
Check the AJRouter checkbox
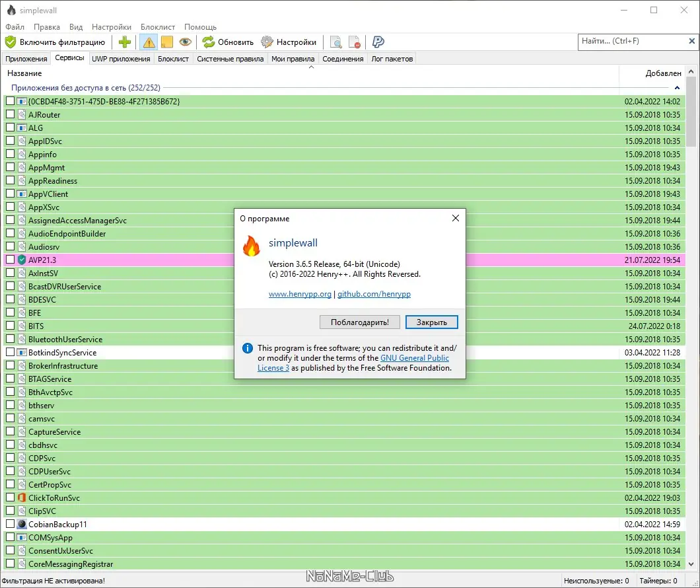[11, 114]
